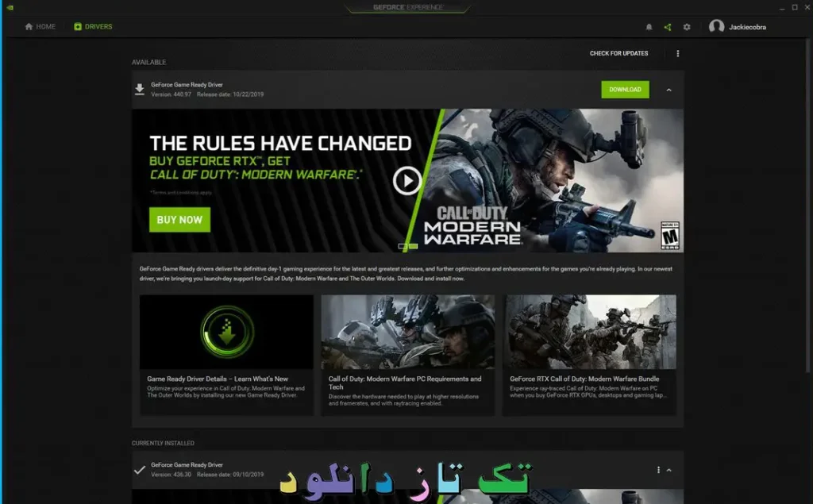Image resolution: width=813 pixels, height=504 pixels.
Task: Collapse the available driver details chevron
Action: point(669,90)
